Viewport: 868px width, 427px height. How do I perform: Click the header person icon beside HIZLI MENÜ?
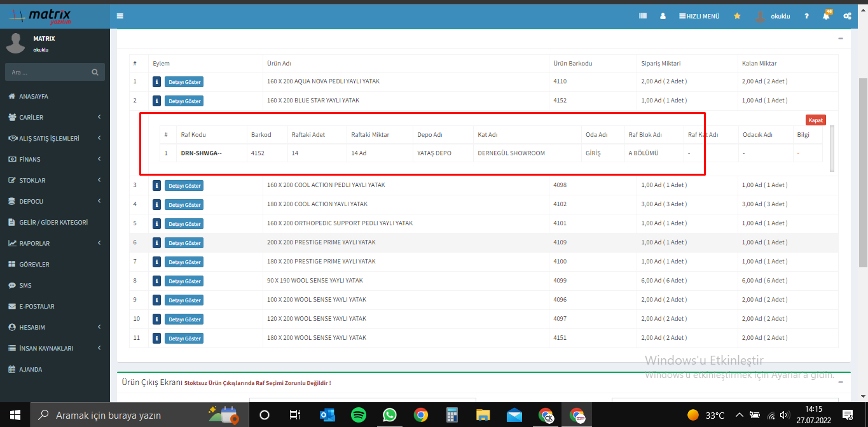pos(663,16)
